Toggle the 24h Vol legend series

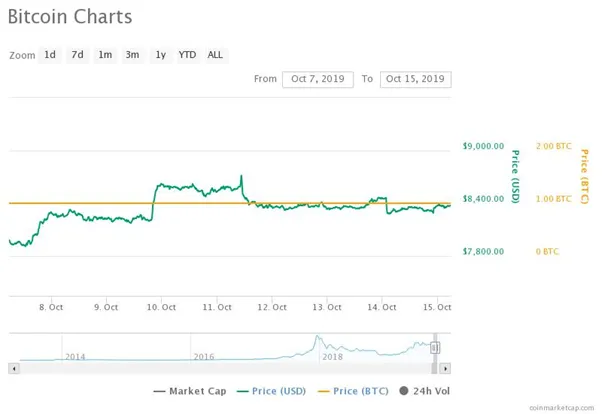pyautogui.click(x=425, y=391)
